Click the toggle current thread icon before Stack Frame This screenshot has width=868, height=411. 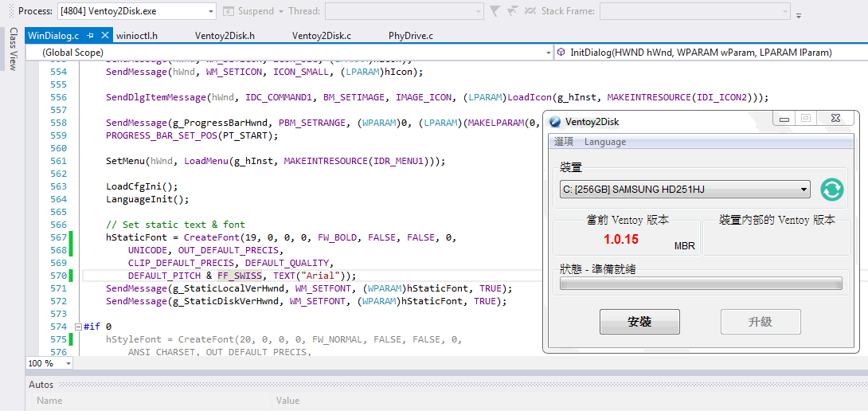530,11
